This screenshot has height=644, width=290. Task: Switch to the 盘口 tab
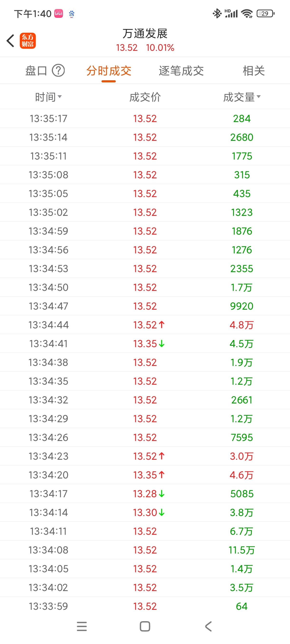pos(36,71)
